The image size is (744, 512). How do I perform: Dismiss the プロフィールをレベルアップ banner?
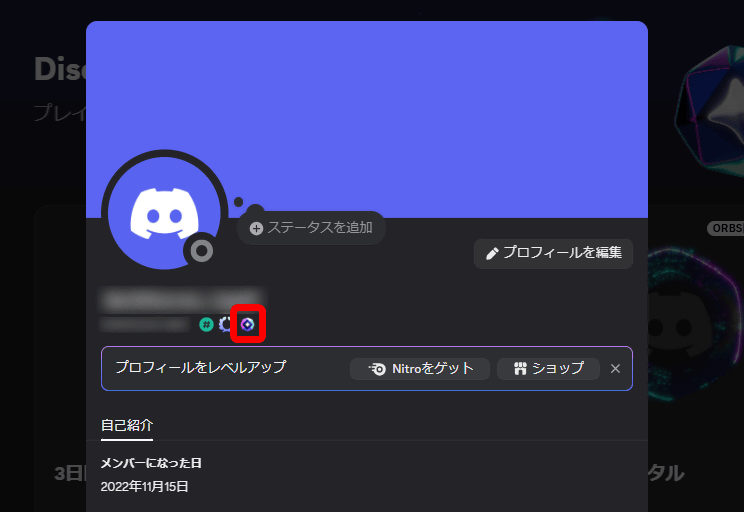click(615, 369)
